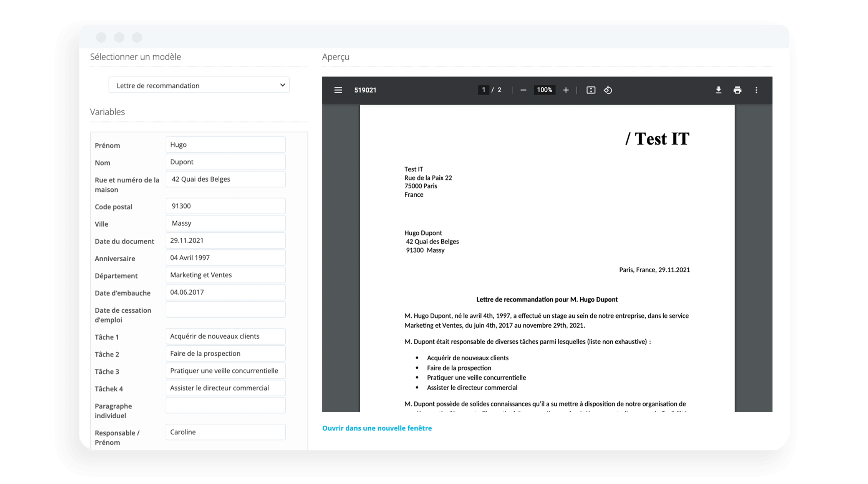Click the 'Rue de la Paix 22' sender address line
Image resolution: width=868 pixels, height=484 pixels.
[x=428, y=178]
